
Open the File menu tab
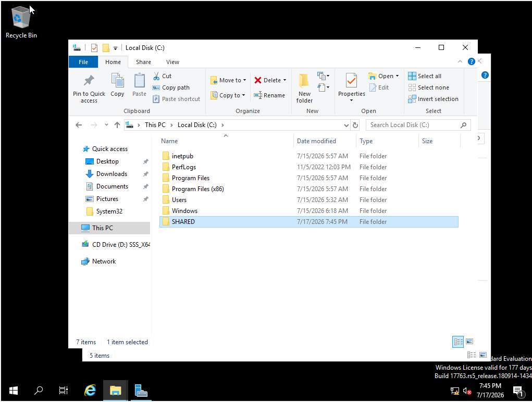click(83, 62)
